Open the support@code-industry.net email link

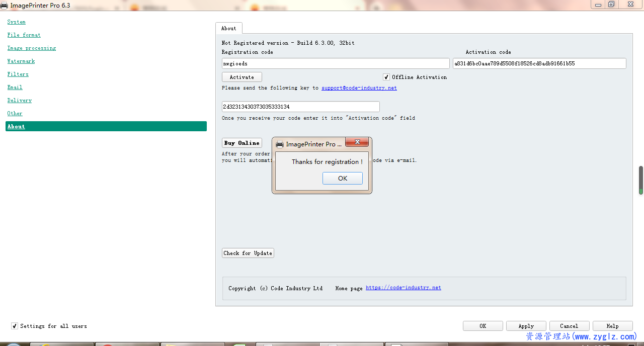(359, 88)
